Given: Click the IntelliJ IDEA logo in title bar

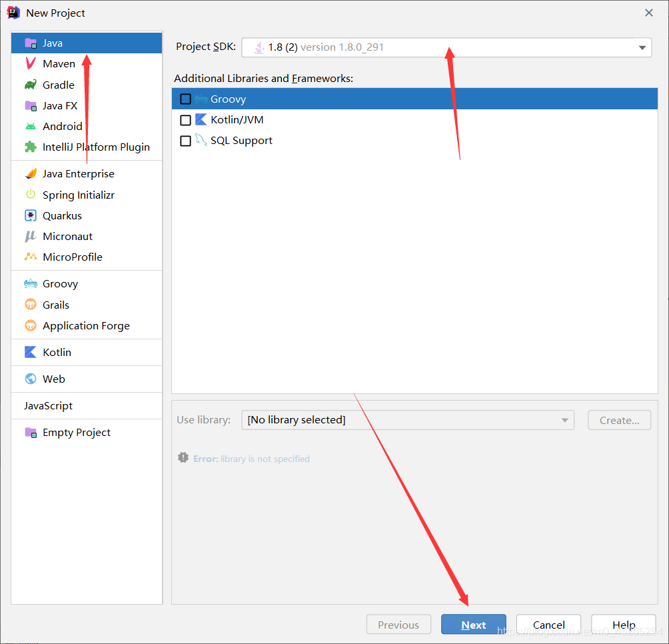Looking at the screenshot, I should click(13, 13).
